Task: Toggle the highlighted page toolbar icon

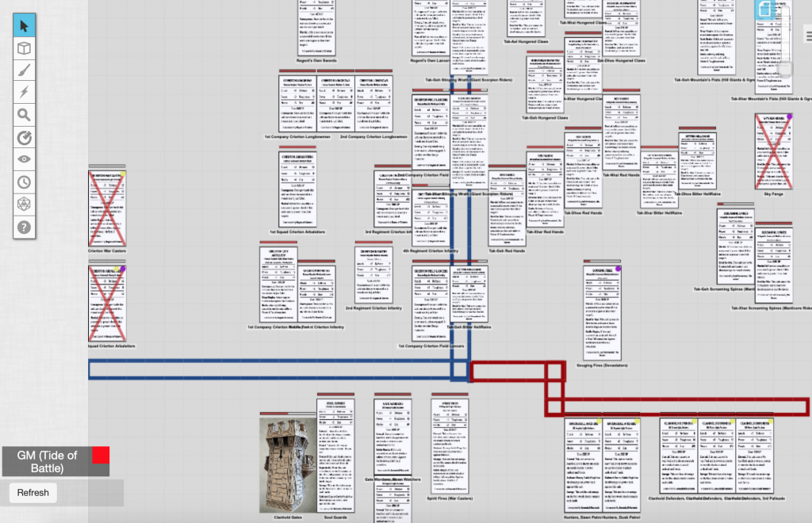Action: coord(764,11)
